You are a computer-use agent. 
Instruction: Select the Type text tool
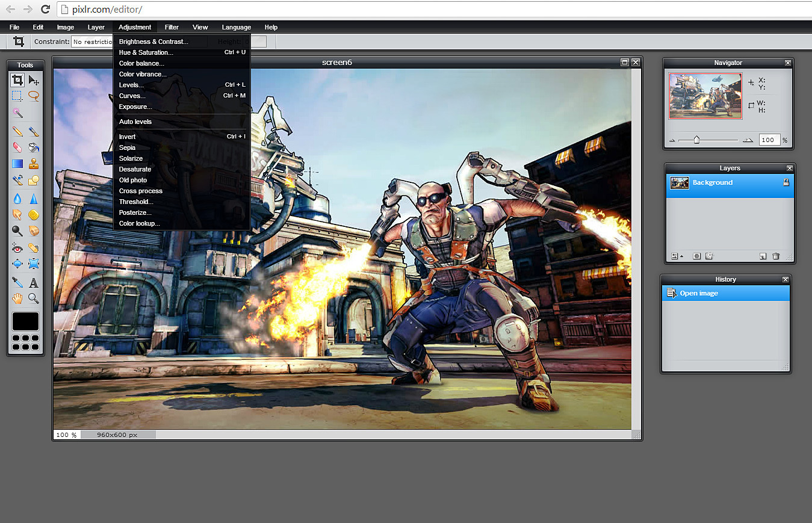click(x=34, y=282)
